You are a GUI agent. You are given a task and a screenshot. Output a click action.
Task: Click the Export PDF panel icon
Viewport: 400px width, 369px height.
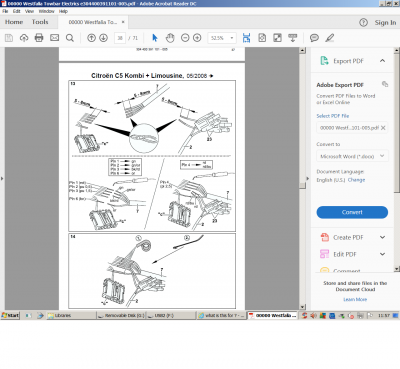(324, 61)
